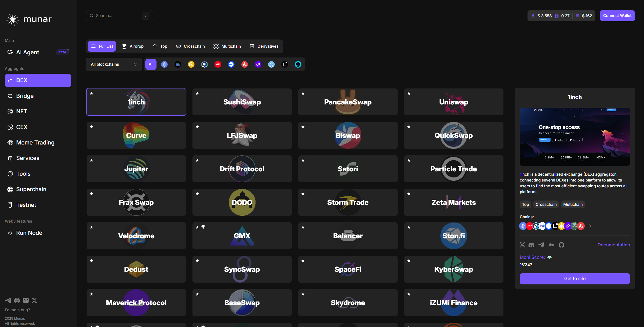The height and width of the screenshot is (327, 644).
Task: Open AI Agent in the sidebar
Action: click(38, 52)
